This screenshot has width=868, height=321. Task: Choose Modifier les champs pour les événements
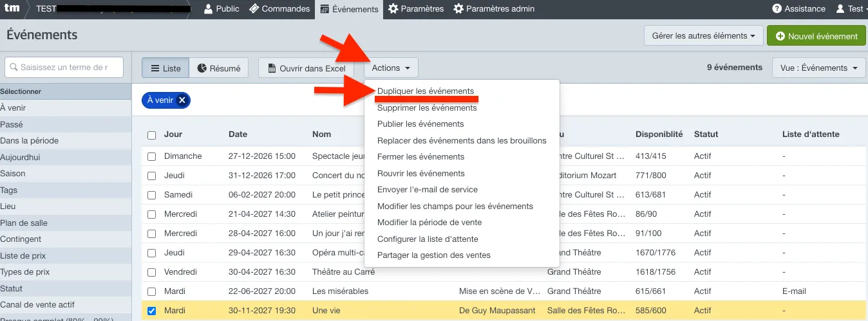(x=455, y=206)
